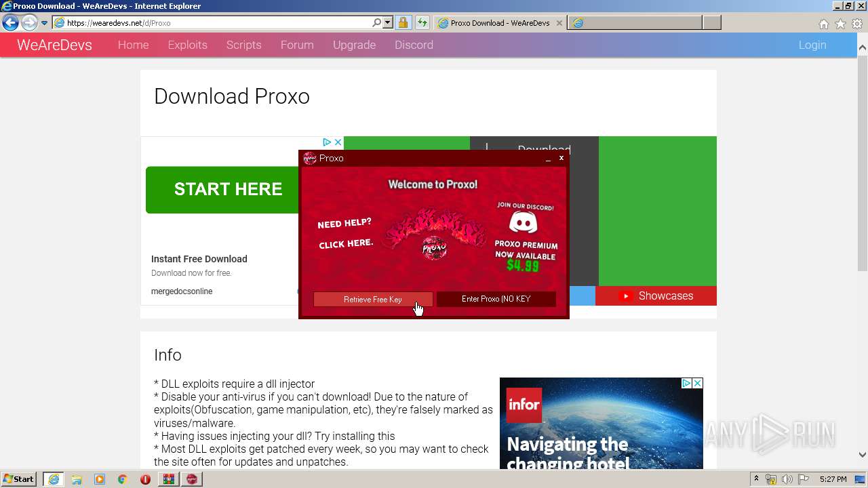Click the volume speaker tray icon

pos(789,479)
